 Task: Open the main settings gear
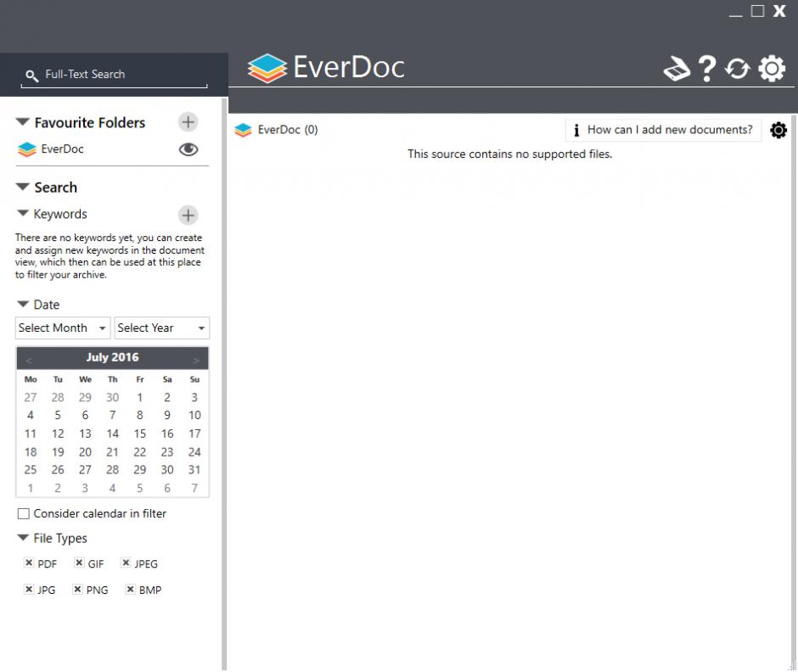click(772, 69)
